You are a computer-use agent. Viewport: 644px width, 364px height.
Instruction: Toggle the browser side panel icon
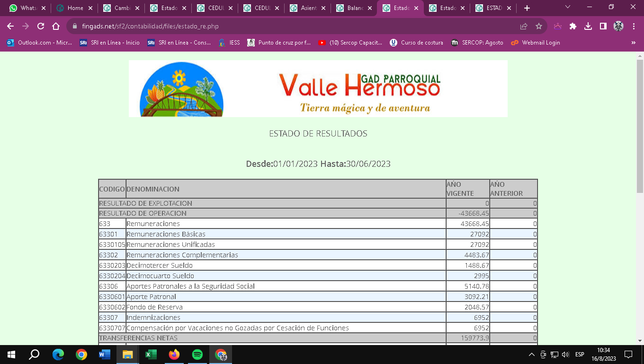click(603, 27)
